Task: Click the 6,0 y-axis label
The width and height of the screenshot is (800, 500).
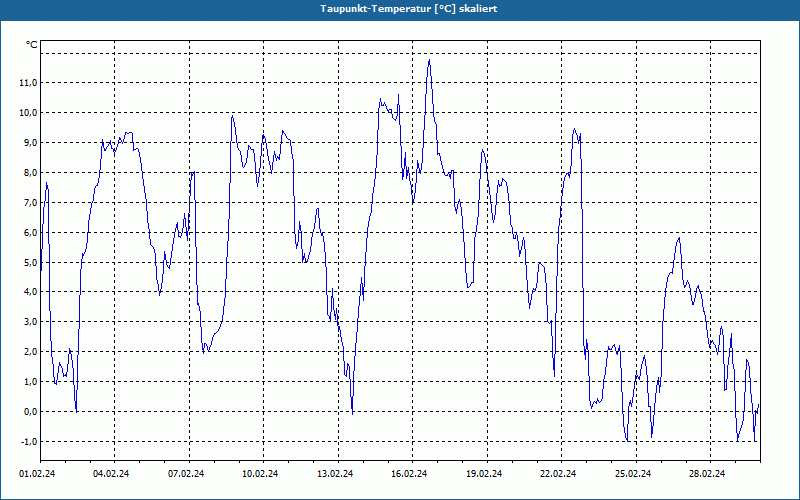Action: pyautogui.click(x=30, y=232)
